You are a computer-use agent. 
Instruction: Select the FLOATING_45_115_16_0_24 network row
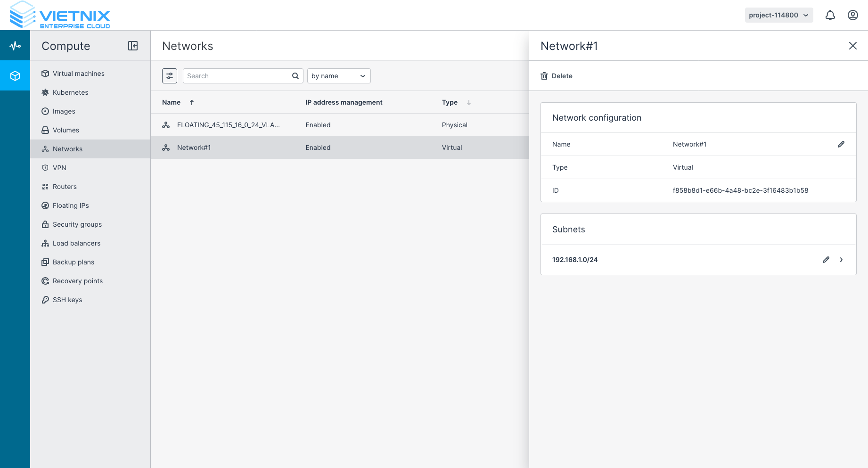click(228, 125)
